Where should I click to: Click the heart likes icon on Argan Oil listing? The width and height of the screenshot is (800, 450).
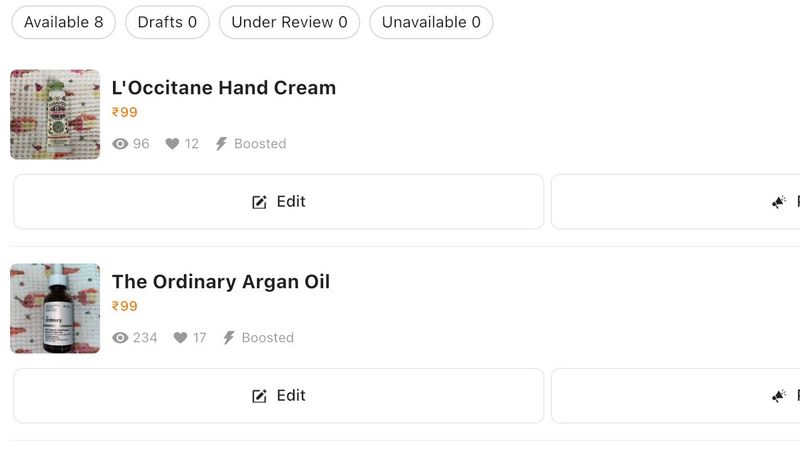click(x=180, y=338)
